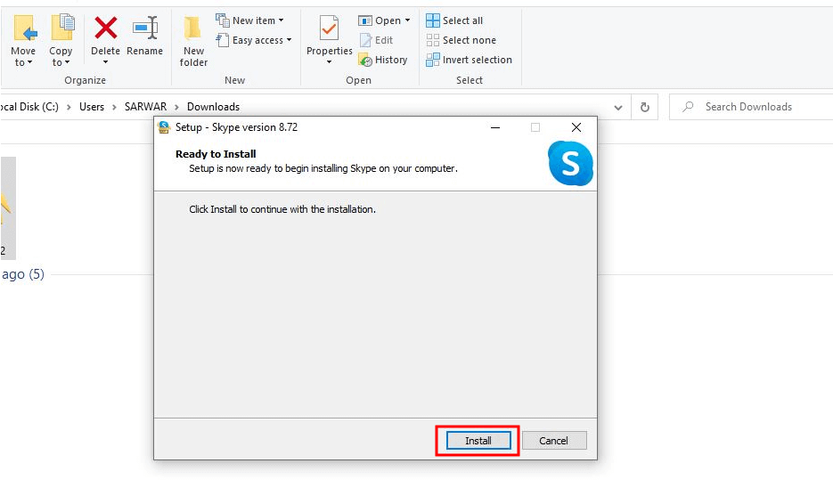Cancel the Skype setup

click(x=554, y=440)
